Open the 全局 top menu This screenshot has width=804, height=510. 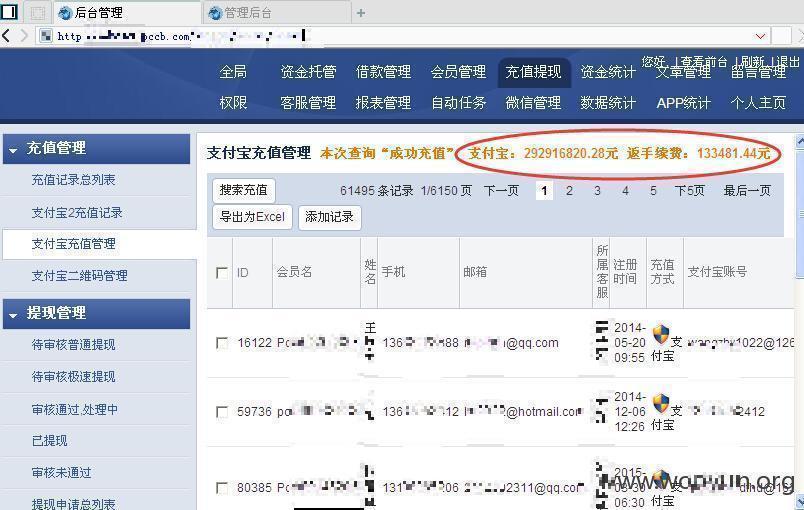pyautogui.click(x=233, y=72)
